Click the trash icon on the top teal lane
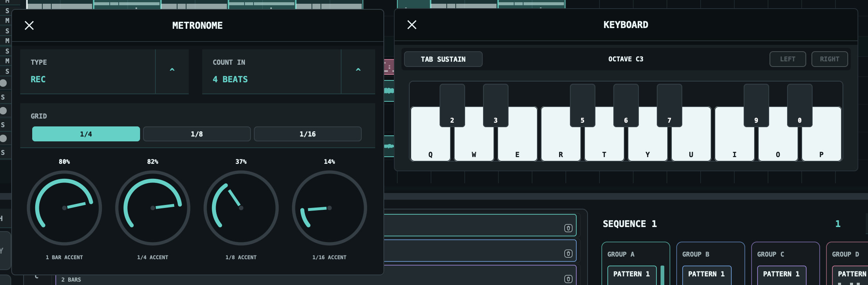This screenshot has width=868, height=285. [568, 228]
